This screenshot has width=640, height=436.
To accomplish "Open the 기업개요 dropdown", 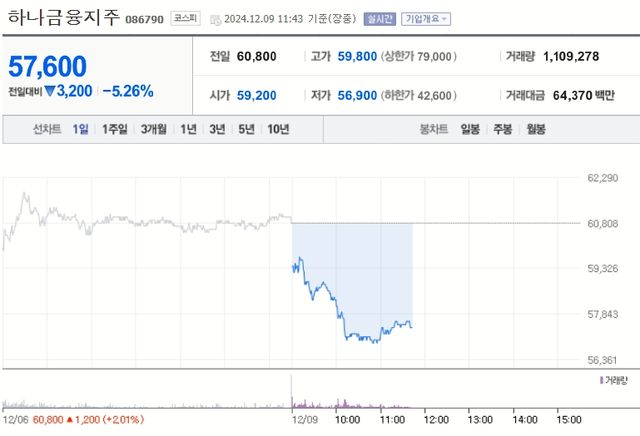I will (426, 18).
